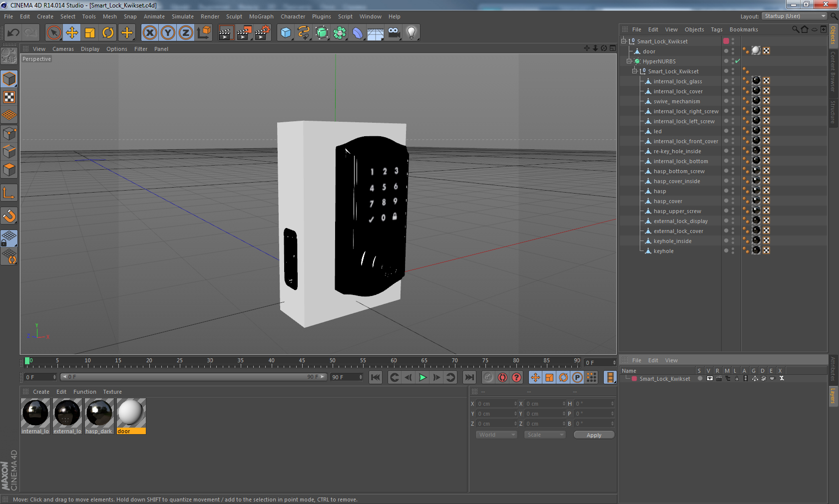This screenshot has height=504, width=839.
Task: Click door object's material tag
Action: pos(756,51)
